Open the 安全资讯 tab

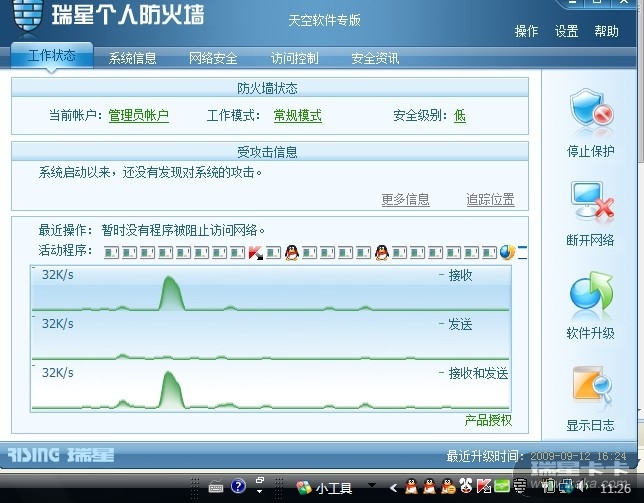375,58
